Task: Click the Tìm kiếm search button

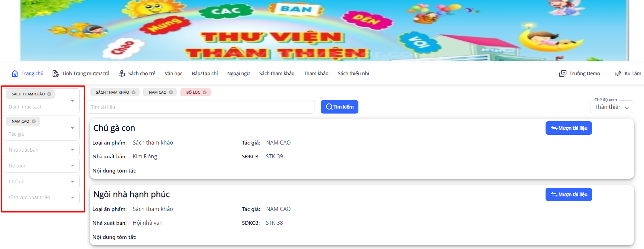Action: click(340, 107)
